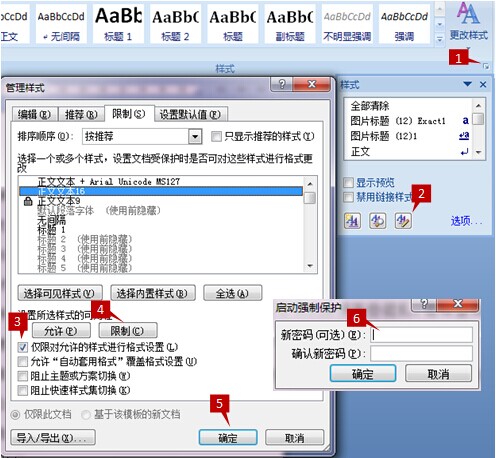Click the 新密码 input field
This screenshot has width=496, height=458.
(421, 335)
